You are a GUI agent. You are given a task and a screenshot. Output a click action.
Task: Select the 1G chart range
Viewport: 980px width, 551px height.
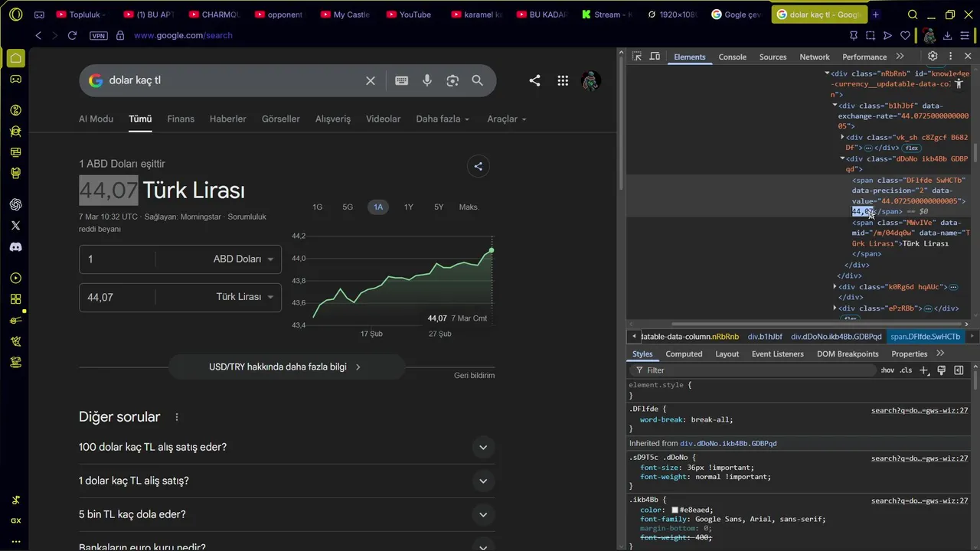click(x=317, y=207)
